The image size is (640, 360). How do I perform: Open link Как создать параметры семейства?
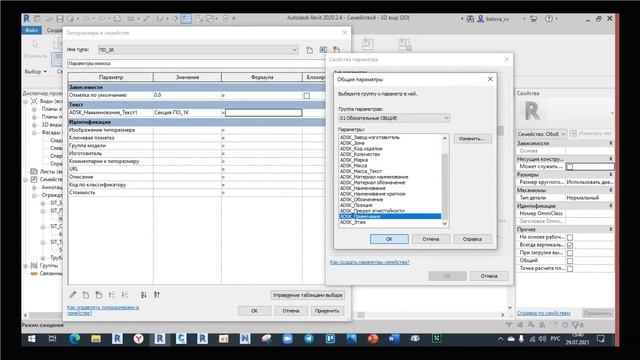[369, 262]
